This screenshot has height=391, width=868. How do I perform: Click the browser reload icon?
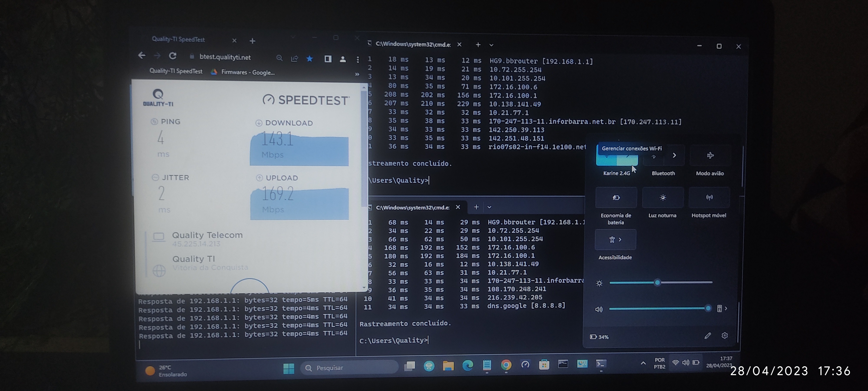(173, 56)
